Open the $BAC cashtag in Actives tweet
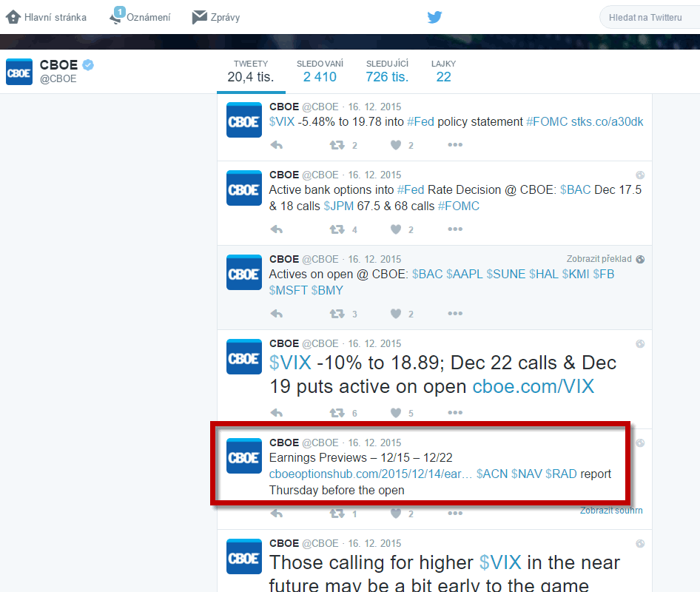The image size is (700, 592). point(427,274)
